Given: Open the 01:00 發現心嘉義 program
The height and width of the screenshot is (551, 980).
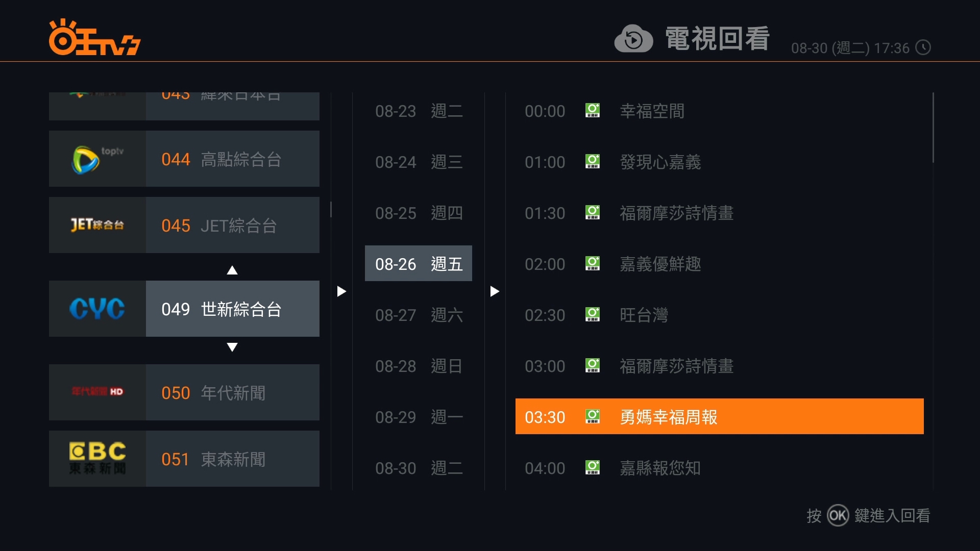Looking at the screenshot, I should point(720,162).
